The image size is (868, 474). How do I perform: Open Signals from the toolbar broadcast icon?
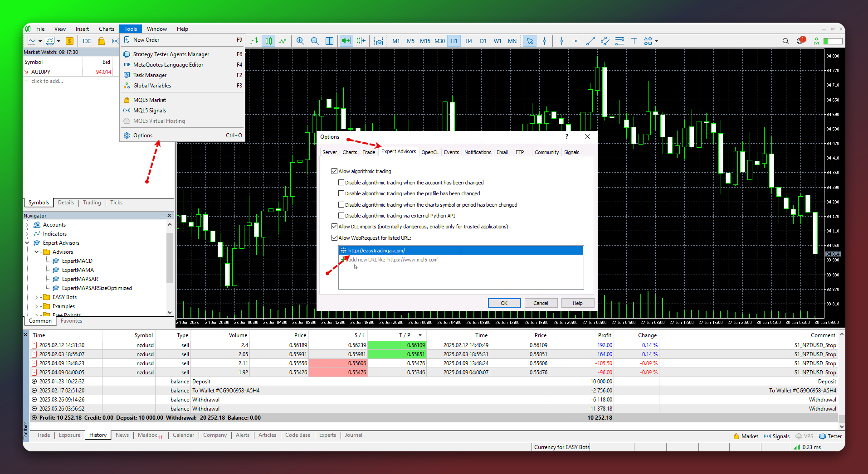pyautogui.click(x=115, y=41)
